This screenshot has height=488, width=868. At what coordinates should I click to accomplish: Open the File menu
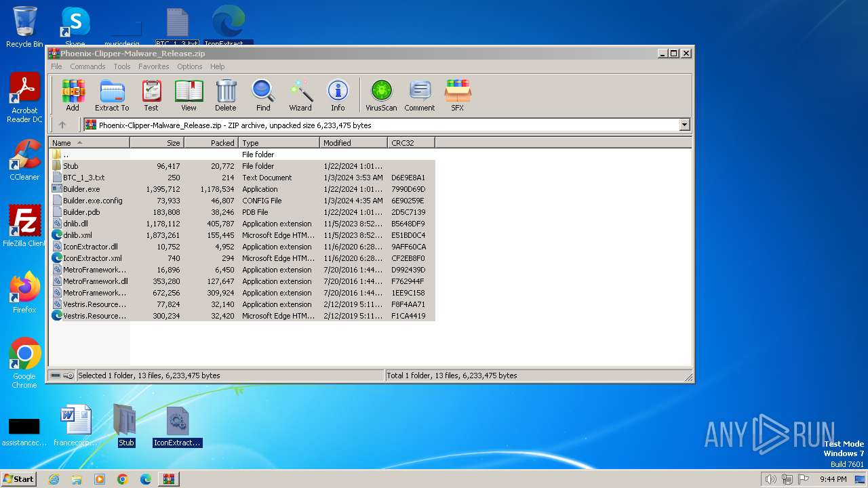[x=56, y=66]
